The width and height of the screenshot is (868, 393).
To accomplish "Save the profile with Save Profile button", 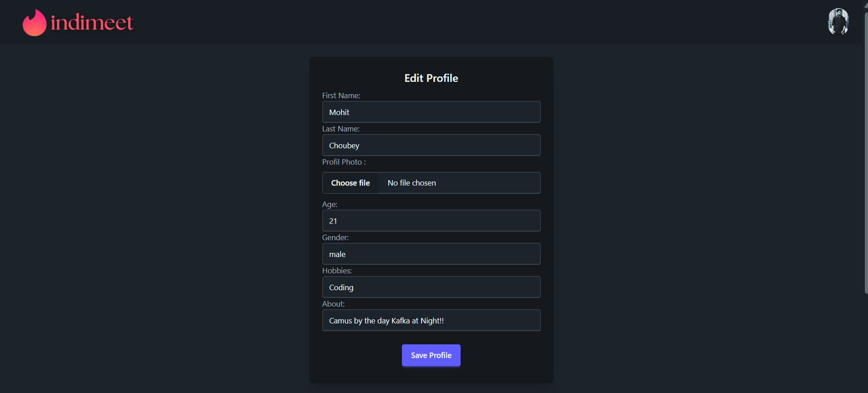I will [431, 355].
